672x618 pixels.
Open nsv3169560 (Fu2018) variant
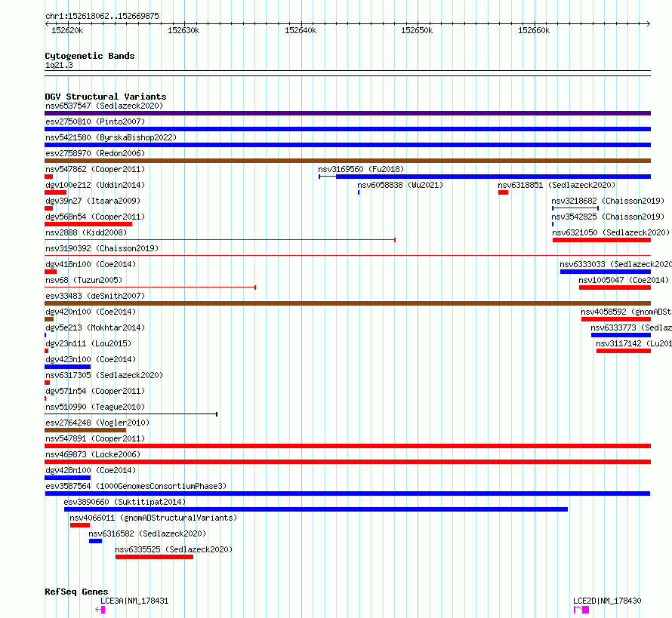(x=361, y=169)
